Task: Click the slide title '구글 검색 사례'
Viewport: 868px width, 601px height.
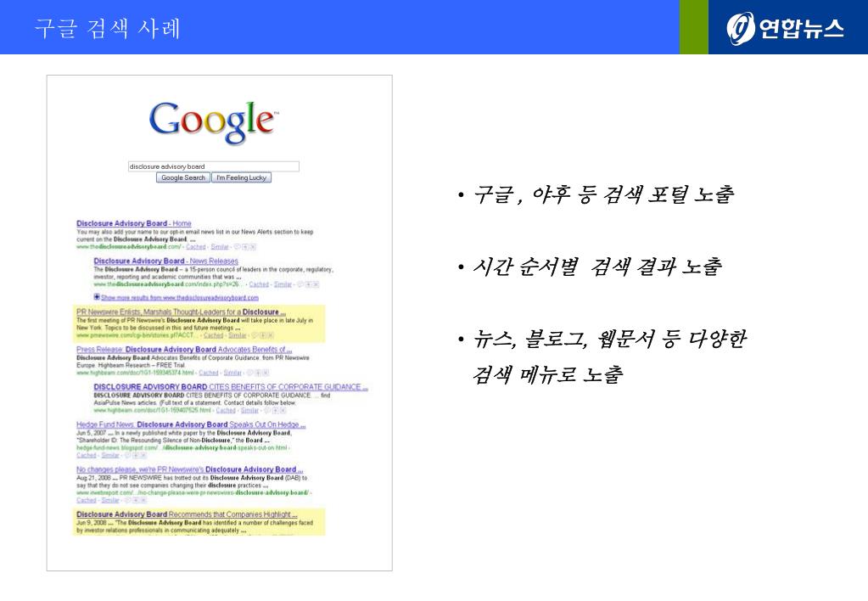Action: pos(108,28)
